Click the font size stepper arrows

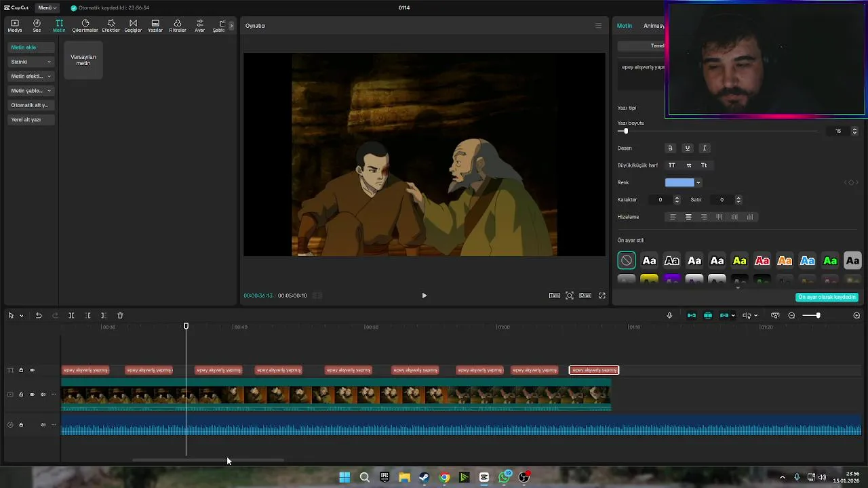[854, 131]
